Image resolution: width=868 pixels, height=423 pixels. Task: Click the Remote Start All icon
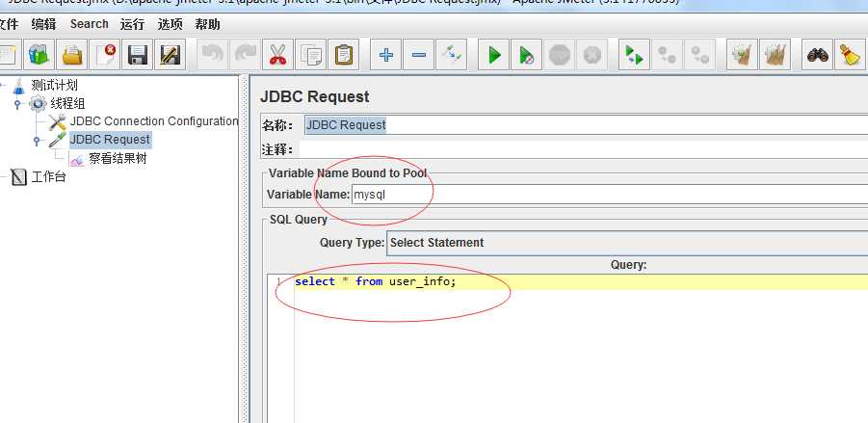coord(635,55)
